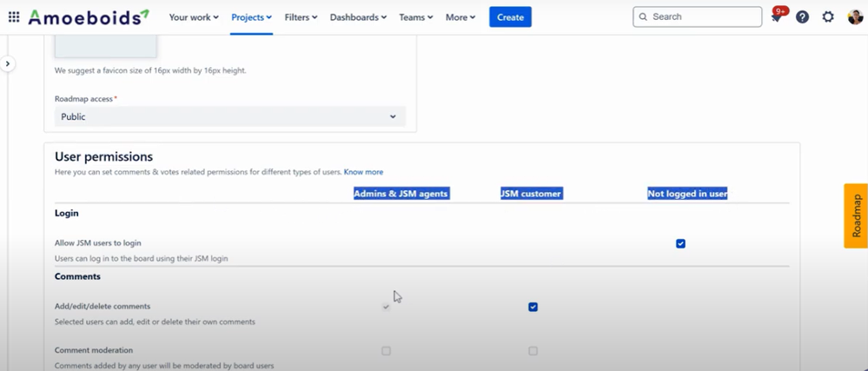This screenshot has width=868, height=371.
Task: Click the Comment moderation label
Action: click(x=94, y=350)
